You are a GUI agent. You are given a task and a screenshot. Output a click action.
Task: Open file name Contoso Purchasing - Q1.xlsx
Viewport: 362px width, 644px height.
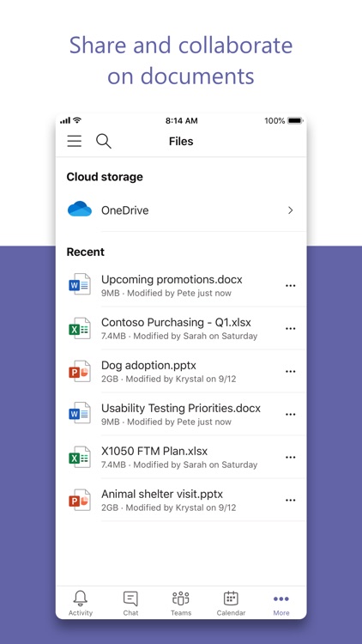pos(176,322)
